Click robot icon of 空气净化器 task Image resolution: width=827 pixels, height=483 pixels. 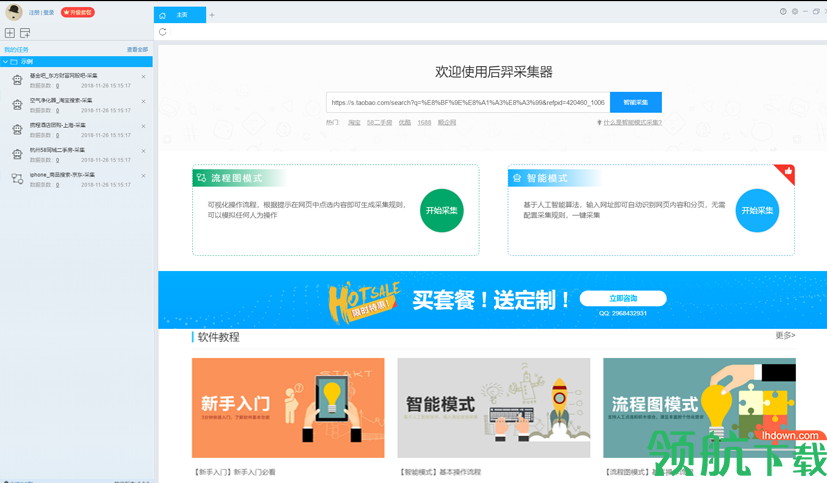tap(17, 105)
